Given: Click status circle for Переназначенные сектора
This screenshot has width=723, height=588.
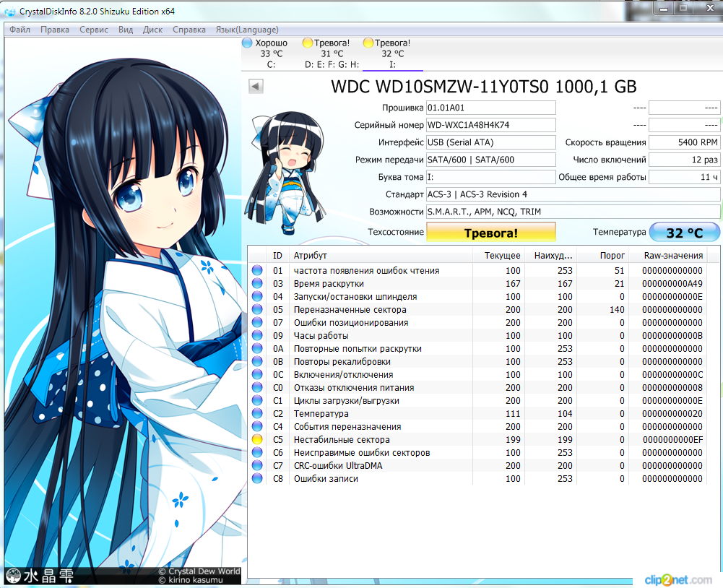Looking at the screenshot, I should [257, 309].
